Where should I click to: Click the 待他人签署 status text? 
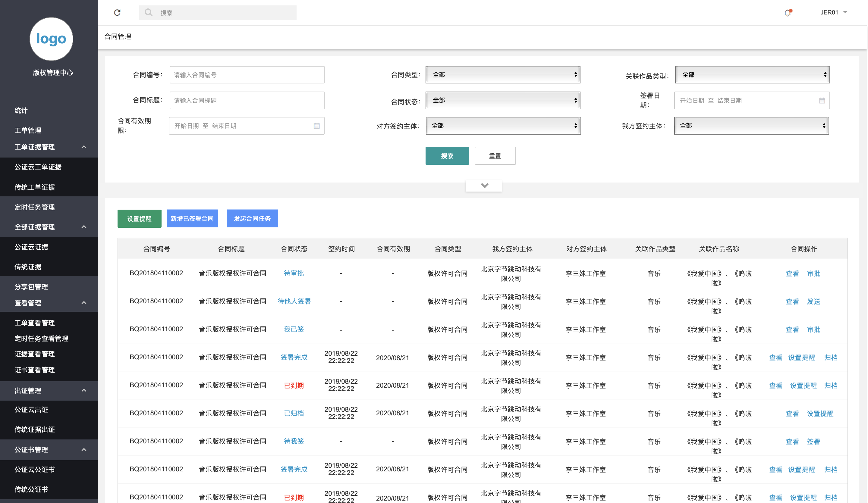[294, 301]
